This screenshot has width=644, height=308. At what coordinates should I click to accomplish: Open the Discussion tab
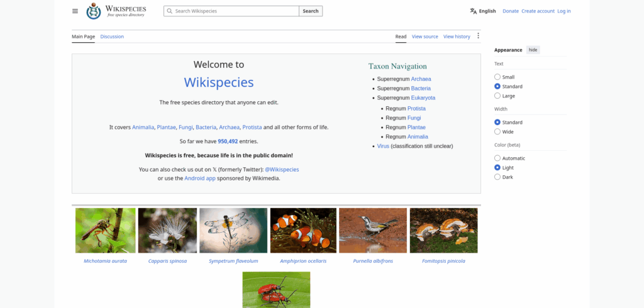click(x=112, y=36)
